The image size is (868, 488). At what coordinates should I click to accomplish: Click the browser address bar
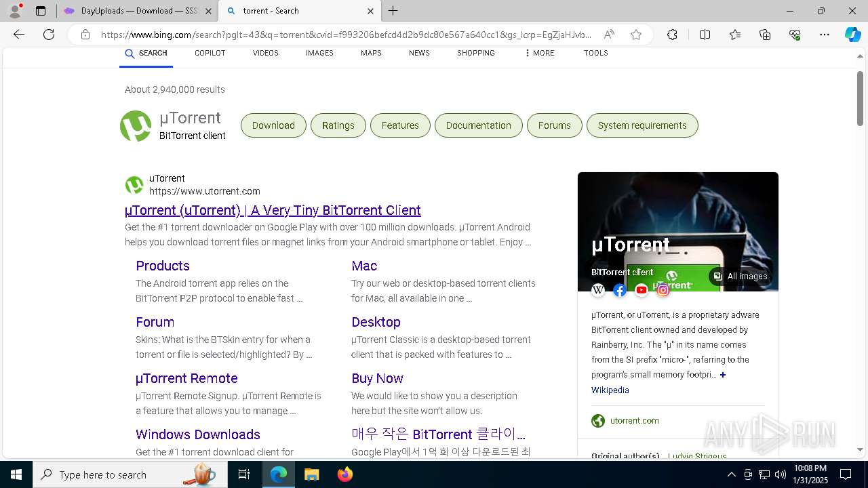pos(346,35)
